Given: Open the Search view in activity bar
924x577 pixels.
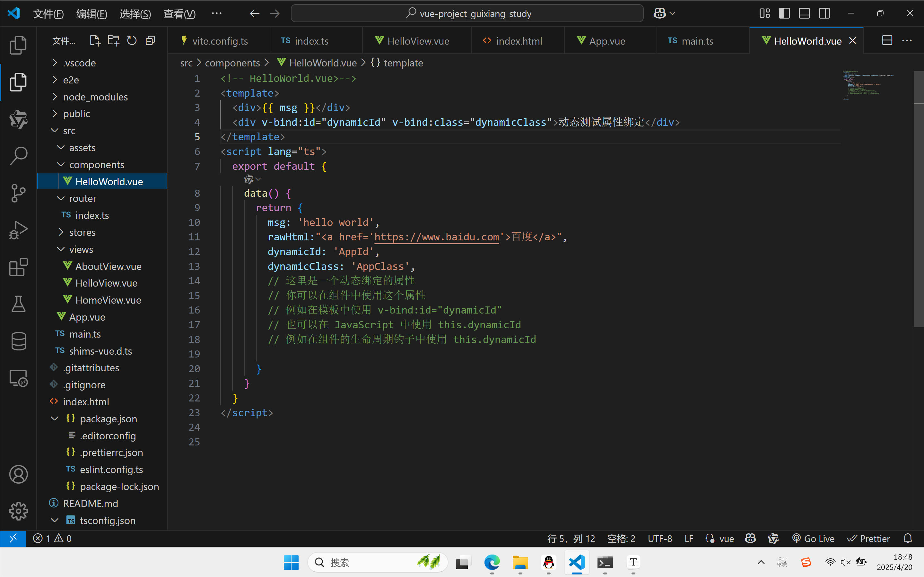Looking at the screenshot, I should 18,156.
